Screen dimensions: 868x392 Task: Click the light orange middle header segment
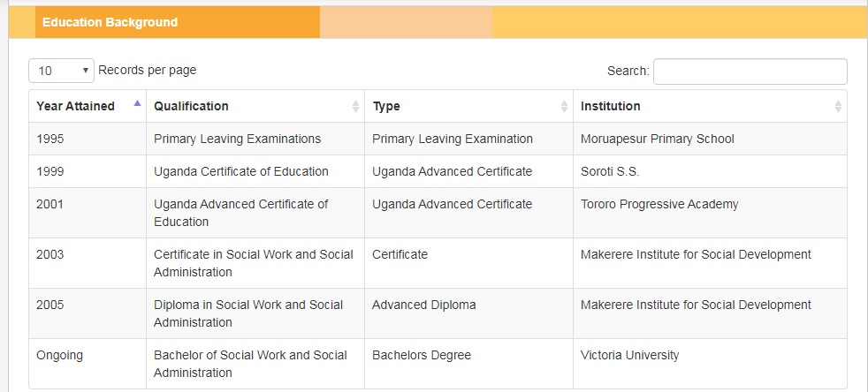[x=407, y=22]
